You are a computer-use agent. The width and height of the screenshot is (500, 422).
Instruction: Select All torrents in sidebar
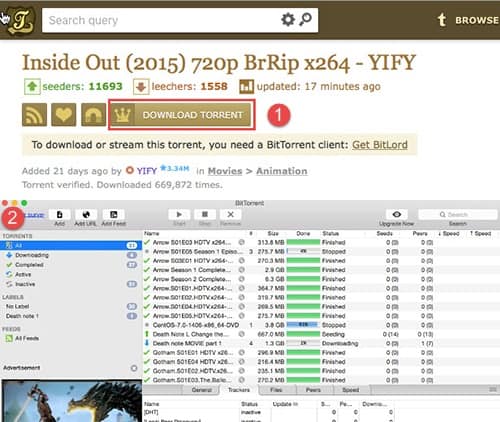tap(71, 245)
